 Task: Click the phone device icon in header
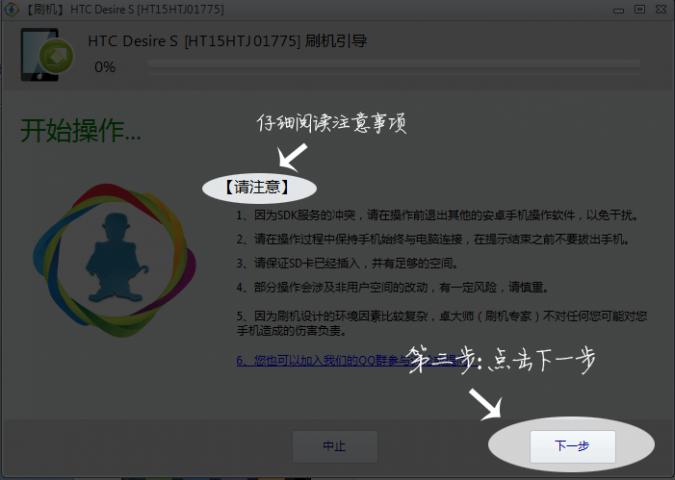tap(46, 55)
